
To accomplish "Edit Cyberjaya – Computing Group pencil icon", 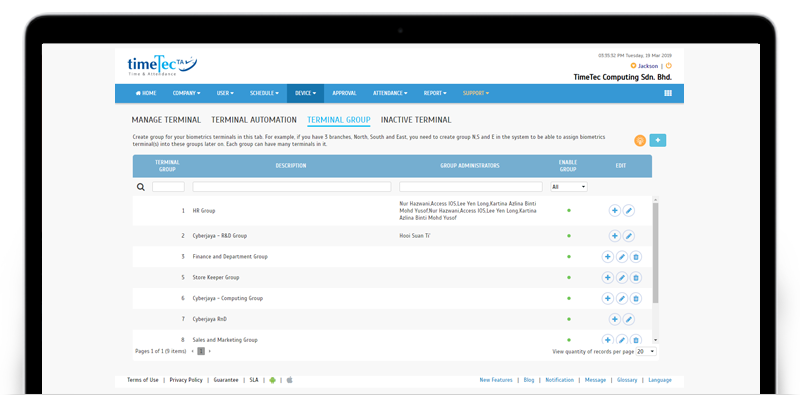I will 622,299.
